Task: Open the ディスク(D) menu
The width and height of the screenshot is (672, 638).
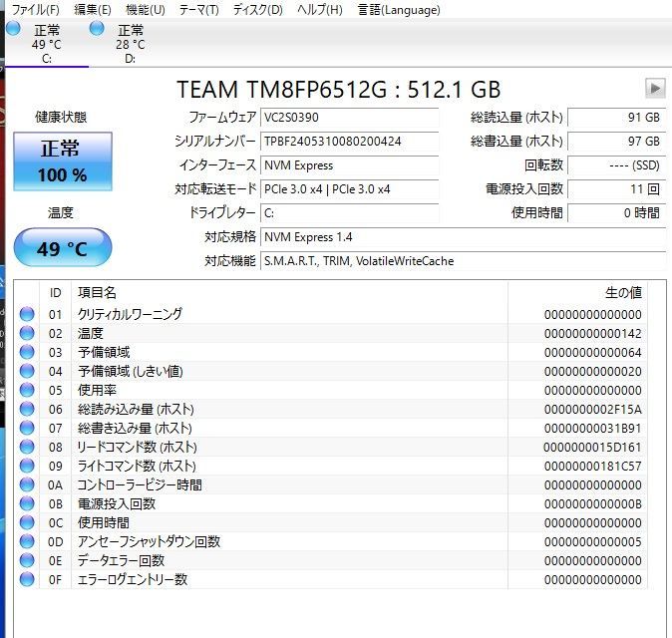Action: click(x=257, y=9)
